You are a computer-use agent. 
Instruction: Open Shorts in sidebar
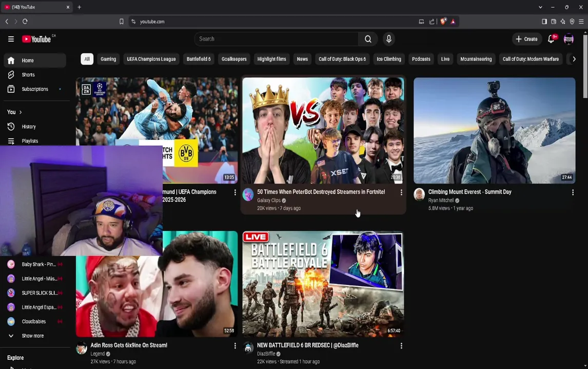[x=35, y=74]
